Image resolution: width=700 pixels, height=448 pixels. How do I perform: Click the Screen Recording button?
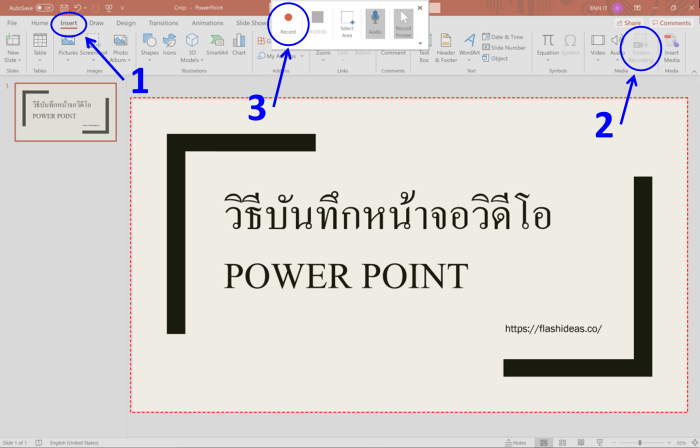click(x=641, y=48)
